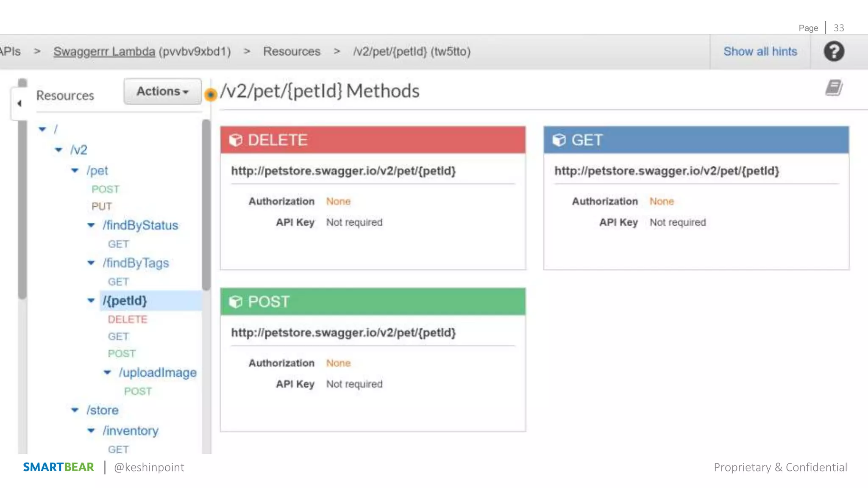Collapse the Resources panel with the left arrow
Viewport: 868px width, 488px height.
[x=19, y=103]
